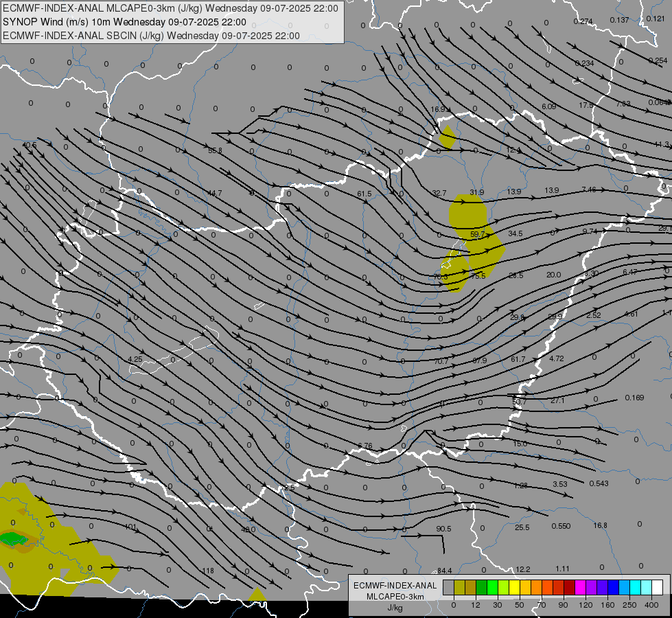Select the map value 6.76
672x618 pixels.
[x=364, y=446]
